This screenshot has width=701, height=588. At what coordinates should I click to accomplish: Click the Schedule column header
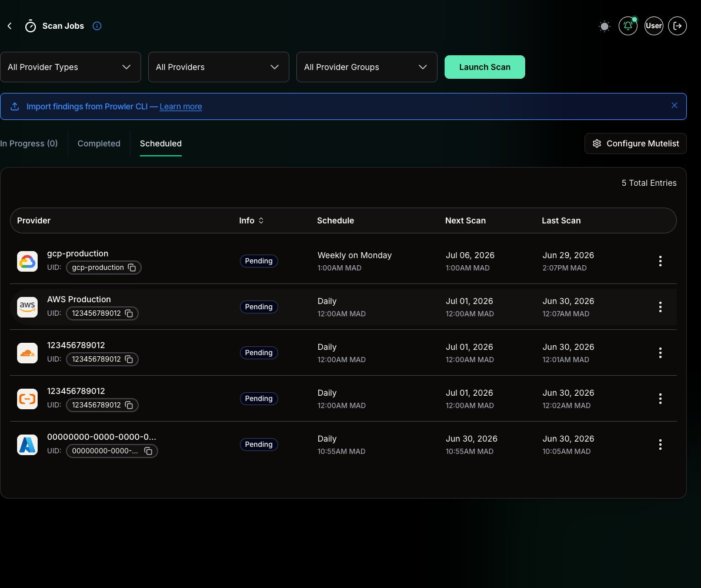335,220
